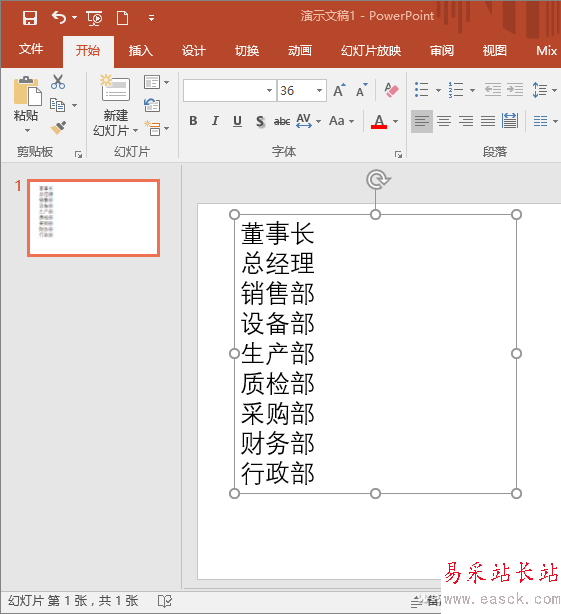Decrease the list indent level
Viewport: 561px width, 614px height.
tap(492, 90)
